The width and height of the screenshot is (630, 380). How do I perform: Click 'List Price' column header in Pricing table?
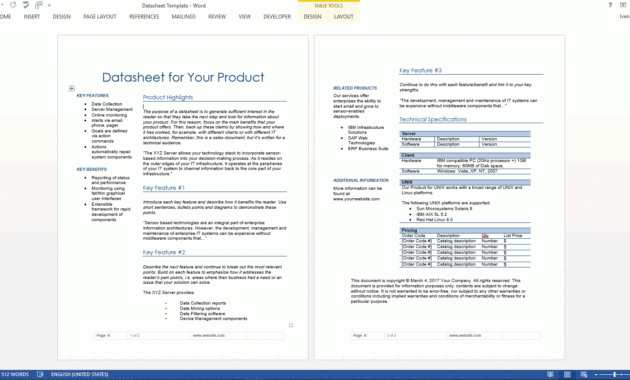tap(513, 236)
